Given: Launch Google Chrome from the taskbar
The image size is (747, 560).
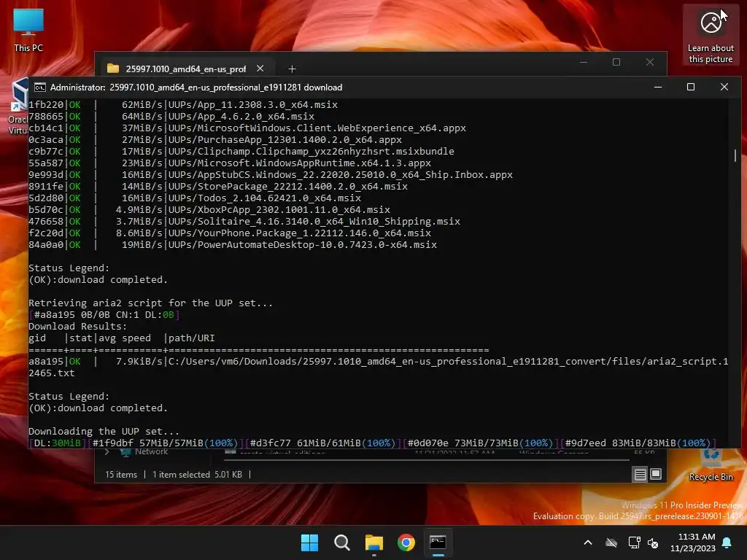Looking at the screenshot, I should tap(406, 542).
